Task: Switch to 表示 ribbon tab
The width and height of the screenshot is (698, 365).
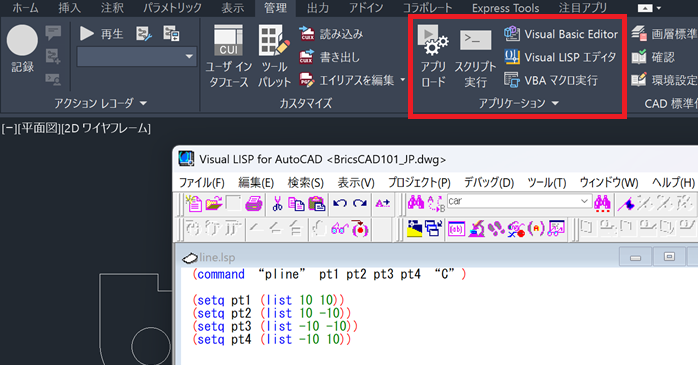Action: 232,8
